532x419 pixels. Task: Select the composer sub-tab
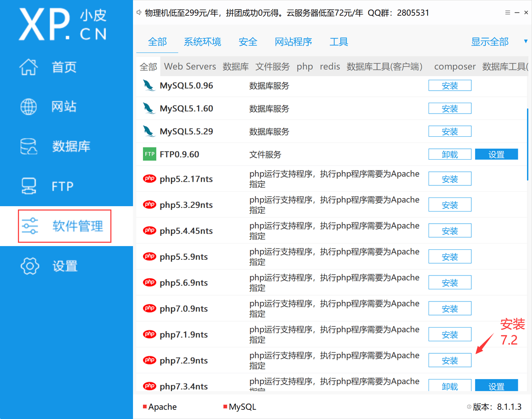click(455, 67)
